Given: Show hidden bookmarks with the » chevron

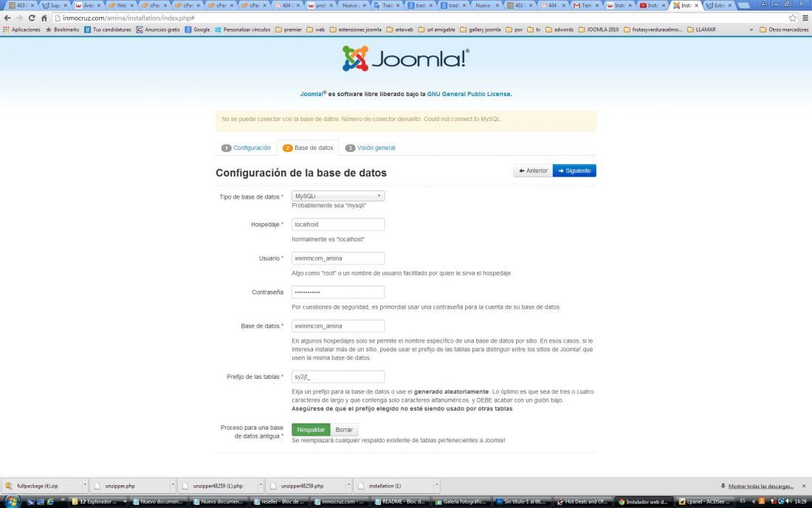Looking at the screenshot, I should pos(751,30).
